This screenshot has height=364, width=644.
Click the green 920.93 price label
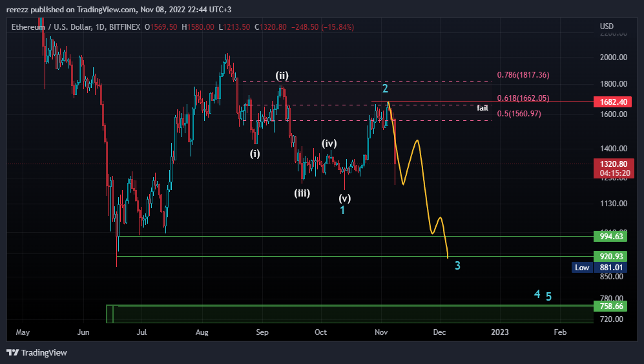pos(610,256)
